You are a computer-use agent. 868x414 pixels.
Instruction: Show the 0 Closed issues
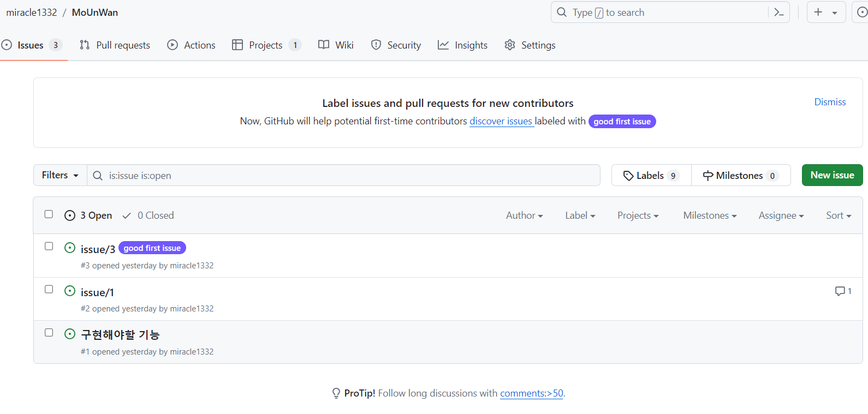coord(148,215)
